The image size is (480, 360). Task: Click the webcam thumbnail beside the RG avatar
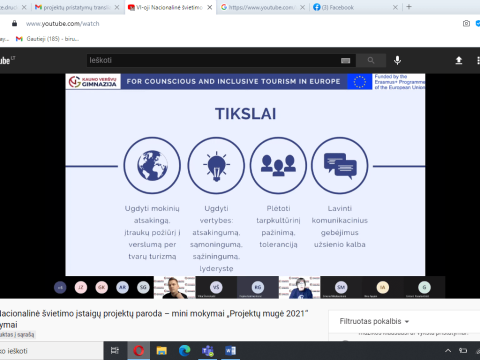(299, 287)
